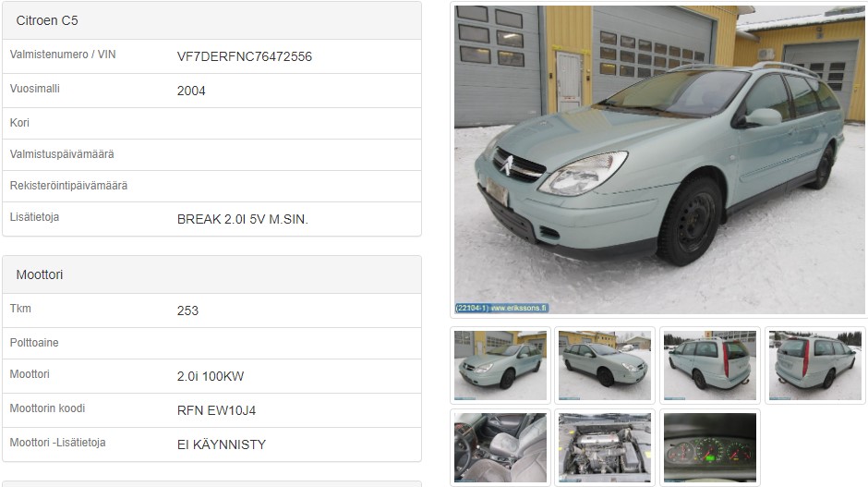Click the 2.0i 100KW engine value
Image resolution: width=868 pixels, height=487 pixels.
[211, 376]
